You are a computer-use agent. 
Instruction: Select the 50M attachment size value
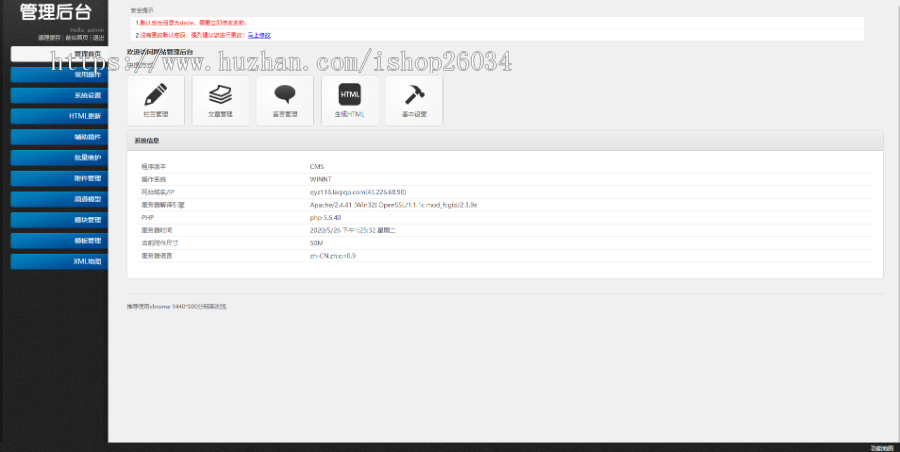[x=316, y=243]
